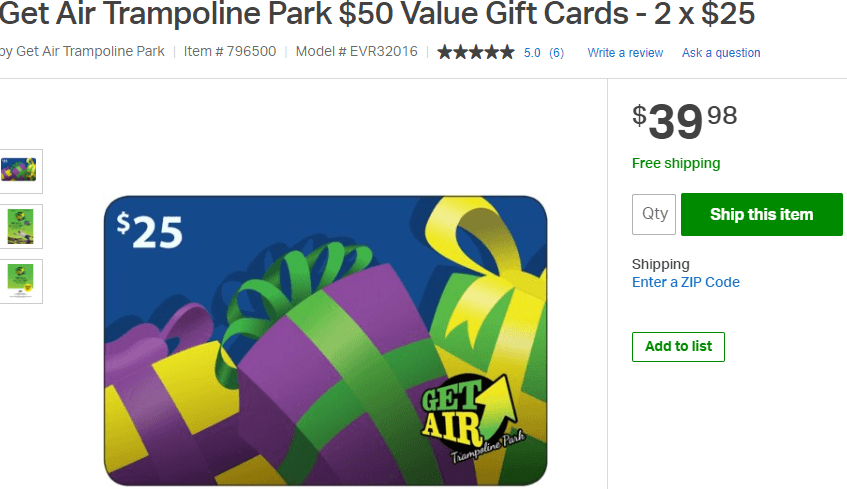
Task: Click the Get Air Trampoline Park brand name
Action: pos(90,51)
